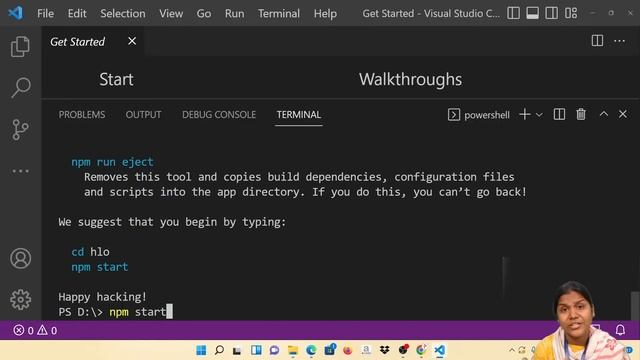Open the Help menu
640x360 pixels.
tap(325, 13)
